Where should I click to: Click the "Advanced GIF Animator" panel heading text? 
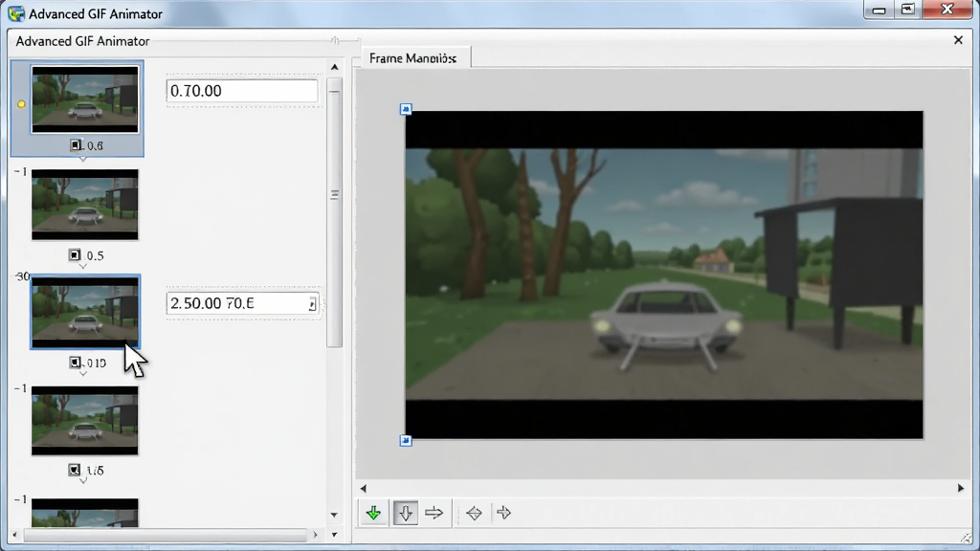(82, 41)
